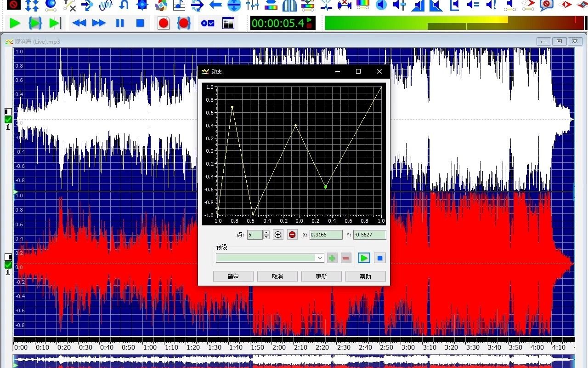Click the 确定 button to apply dynamics

point(233,276)
